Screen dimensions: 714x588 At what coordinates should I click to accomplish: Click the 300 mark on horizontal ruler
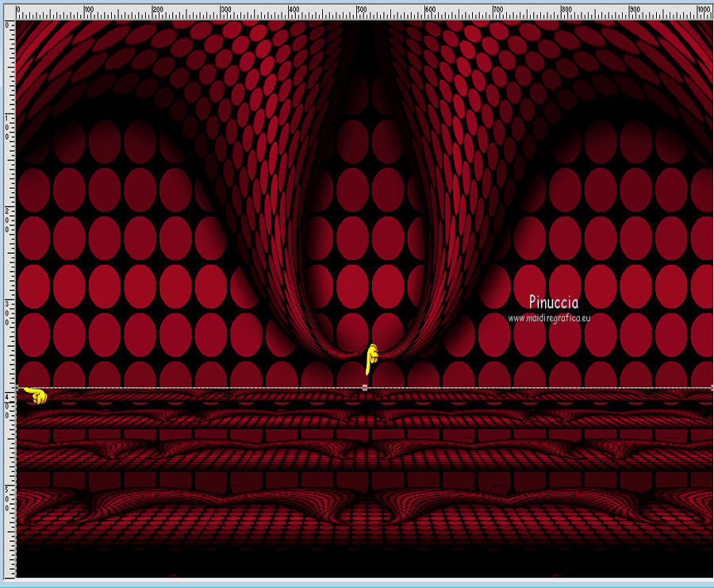click(224, 11)
